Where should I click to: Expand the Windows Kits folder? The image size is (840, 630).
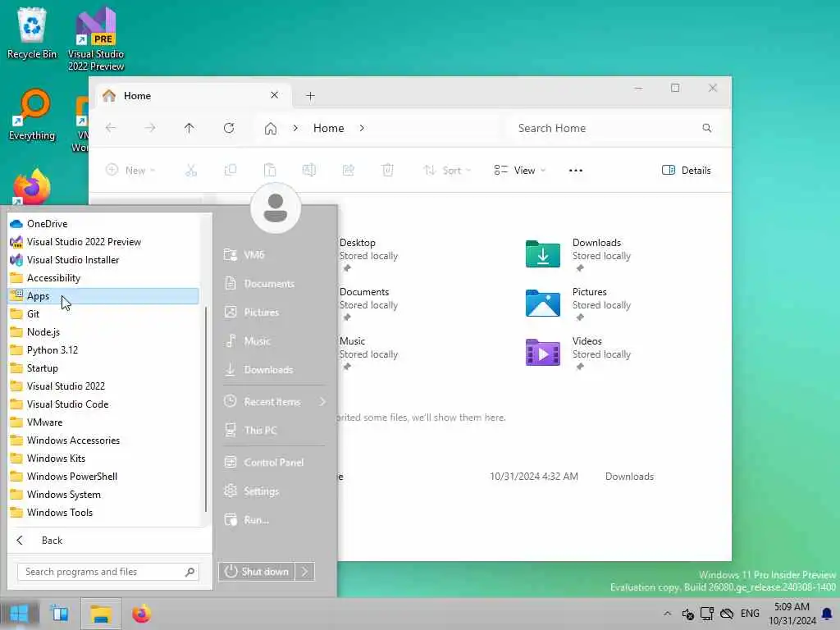click(103, 459)
